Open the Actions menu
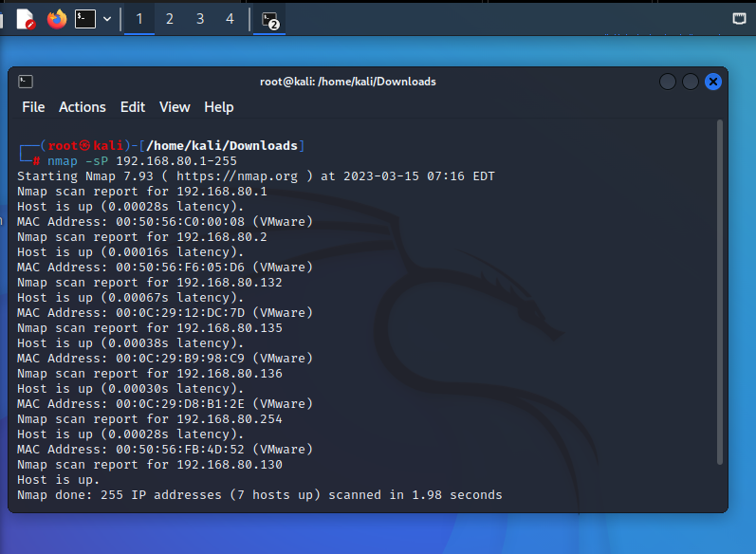The width and height of the screenshot is (756, 554). point(83,107)
